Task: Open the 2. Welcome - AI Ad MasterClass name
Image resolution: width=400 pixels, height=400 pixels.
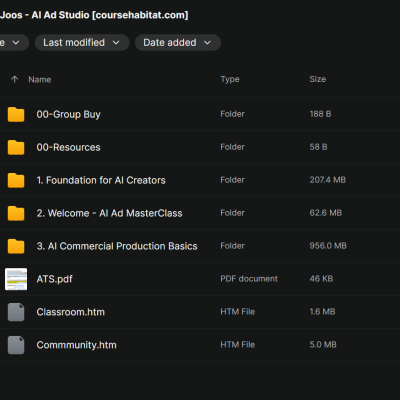Action: tap(109, 213)
